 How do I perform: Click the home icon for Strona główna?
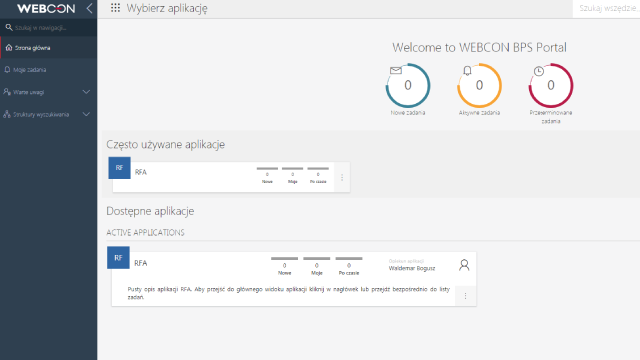9,48
